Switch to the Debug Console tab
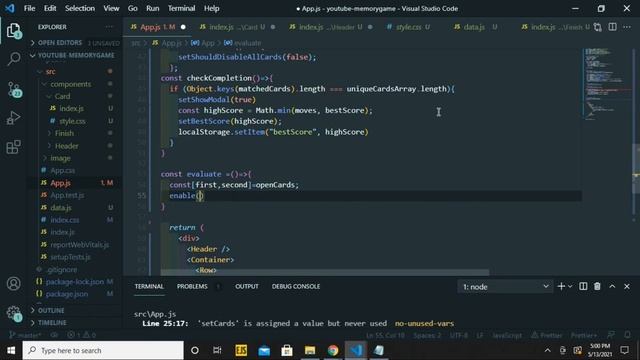 296,287
